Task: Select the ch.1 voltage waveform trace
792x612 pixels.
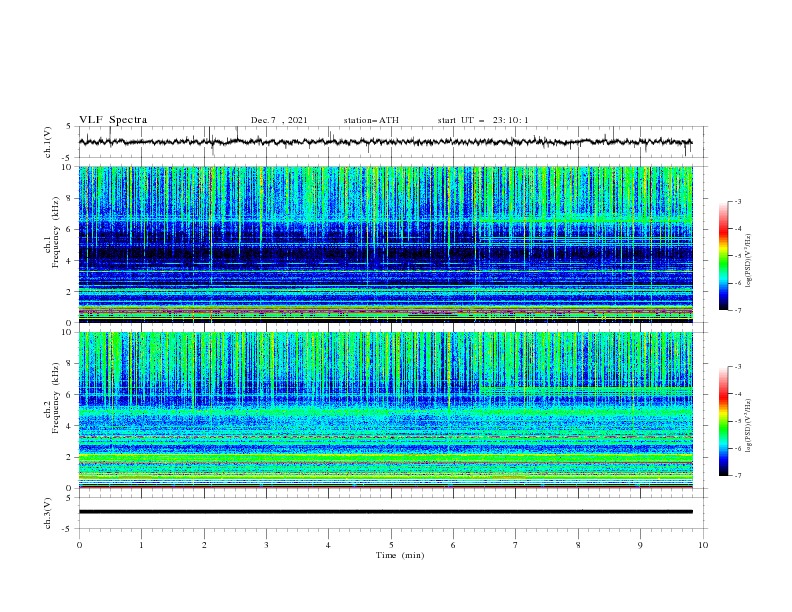Action: coord(385,142)
